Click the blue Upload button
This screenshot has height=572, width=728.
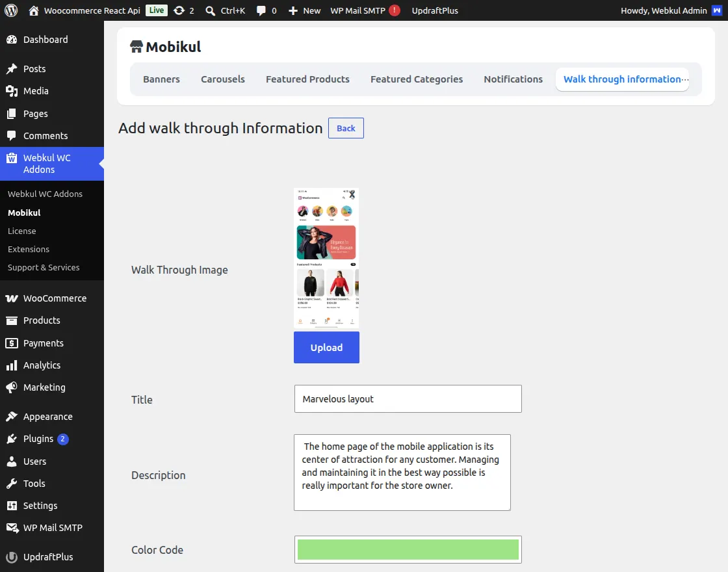pos(326,347)
